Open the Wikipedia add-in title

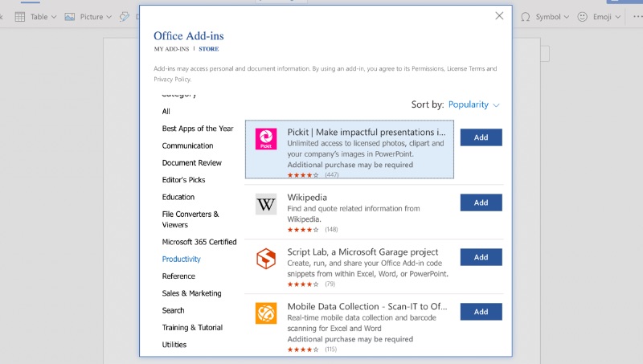[307, 197]
